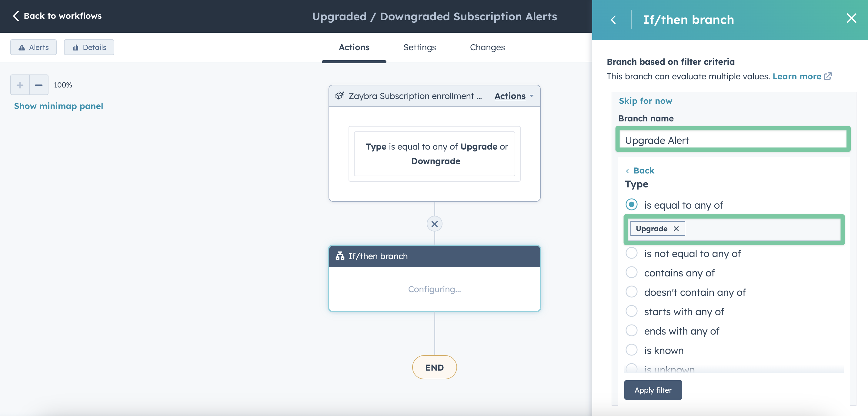Click the bar chart icon on Details

(x=75, y=48)
